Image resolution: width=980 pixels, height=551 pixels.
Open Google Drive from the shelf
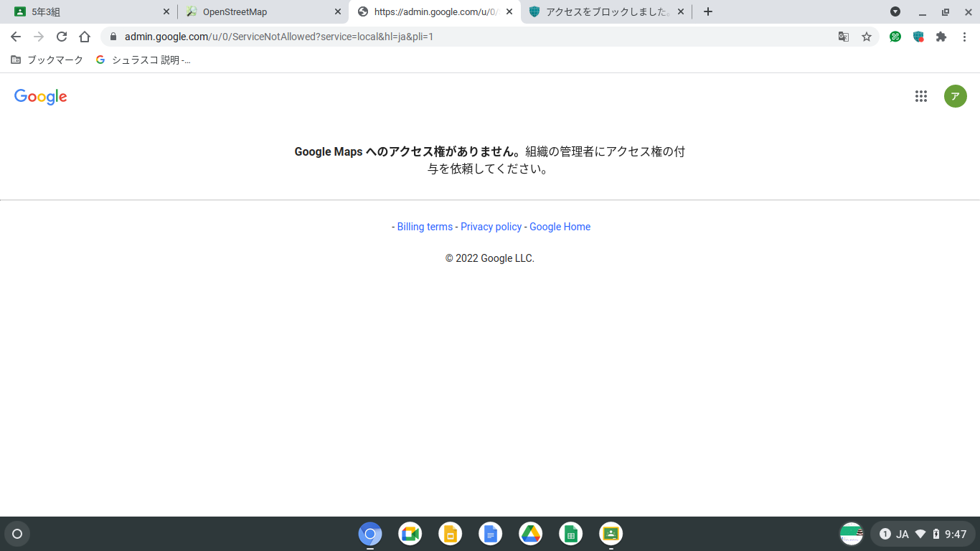(530, 534)
